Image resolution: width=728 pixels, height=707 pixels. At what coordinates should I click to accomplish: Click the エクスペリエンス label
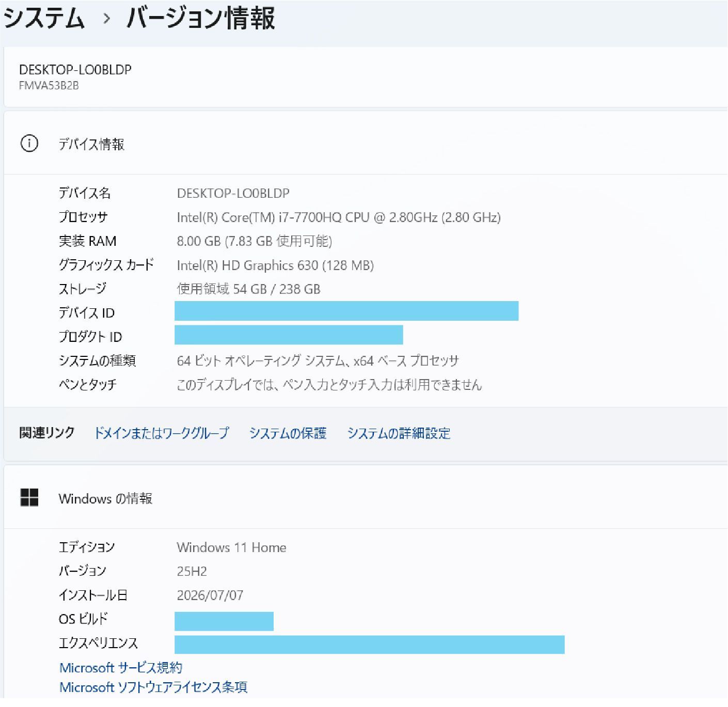click(x=99, y=643)
